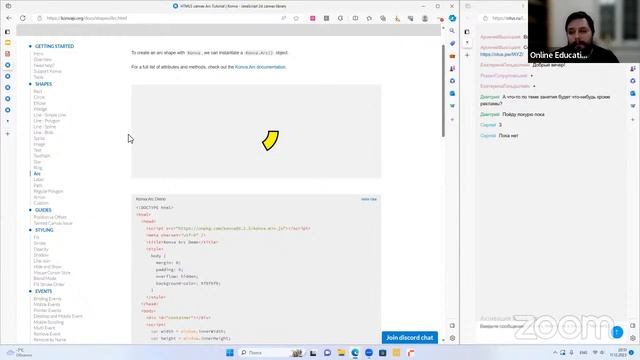The height and width of the screenshot is (360, 640).
Task: Grab the docs page vertical scrollbar
Action: point(443,91)
